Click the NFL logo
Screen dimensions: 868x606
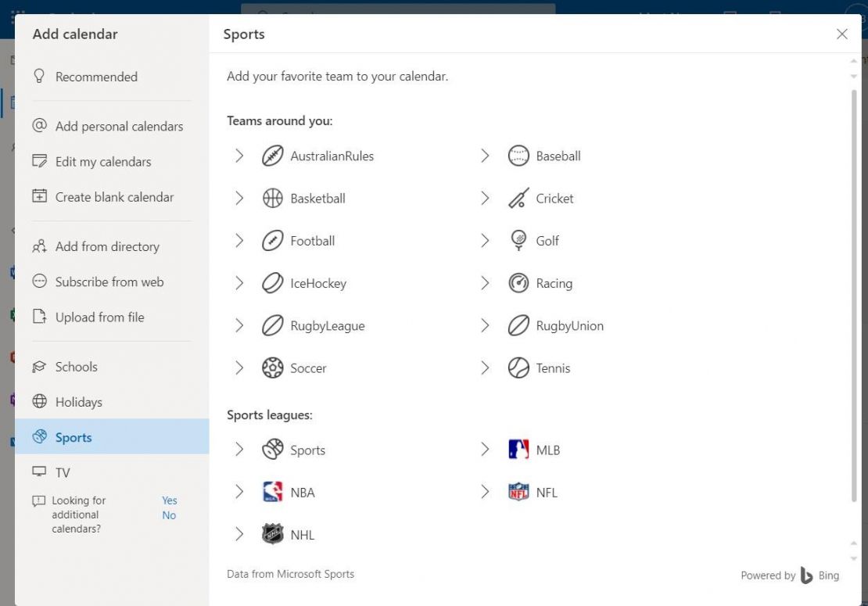pos(518,492)
